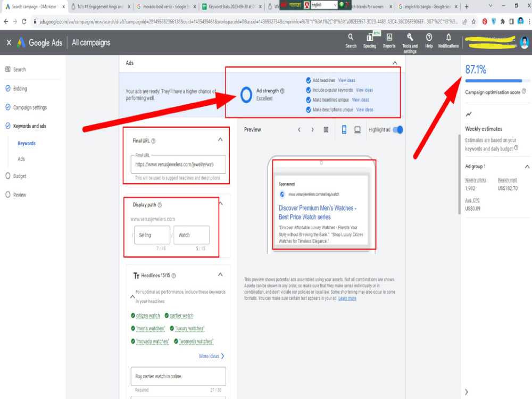Click Include popular keywords check item
This screenshot has height=399, width=532.
click(x=329, y=90)
